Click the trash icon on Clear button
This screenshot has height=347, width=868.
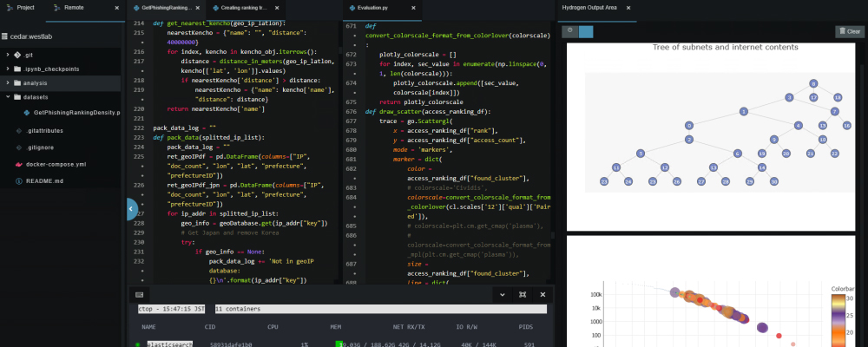[843, 31]
